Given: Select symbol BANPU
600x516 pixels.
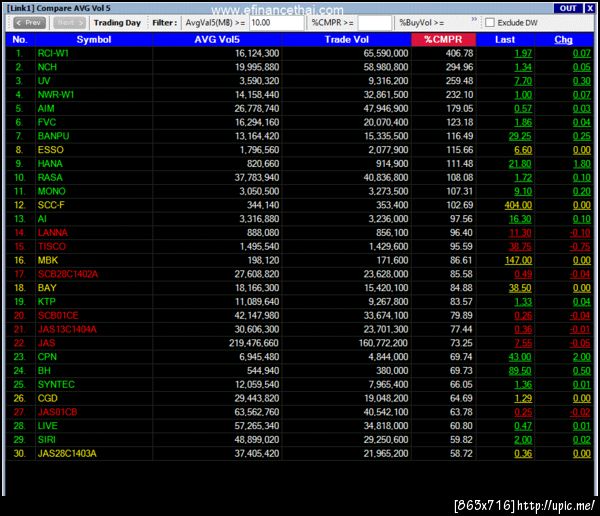Looking at the screenshot, I should pos(53,136).
